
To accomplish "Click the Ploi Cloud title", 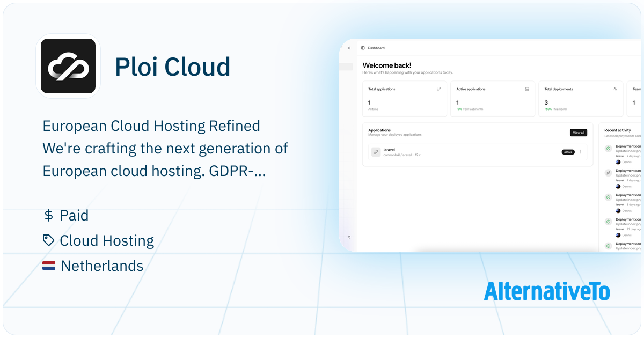I will tap(173, 67).
